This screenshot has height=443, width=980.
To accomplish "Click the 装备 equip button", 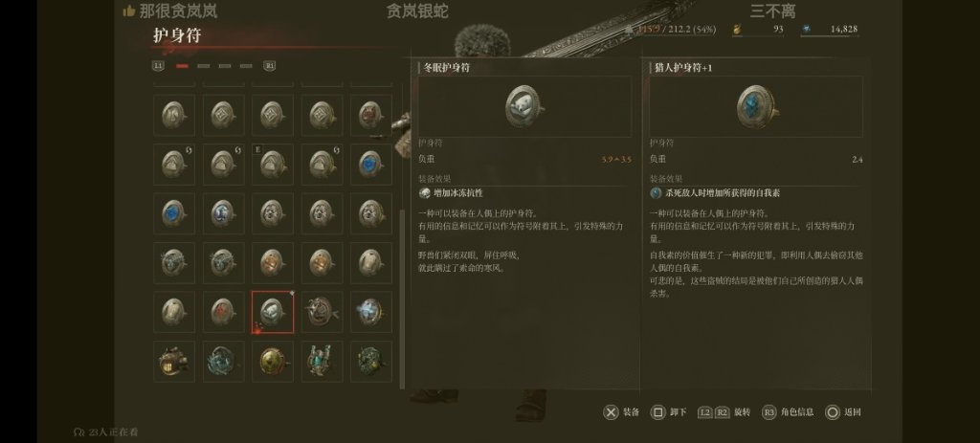I will [621, 412].
